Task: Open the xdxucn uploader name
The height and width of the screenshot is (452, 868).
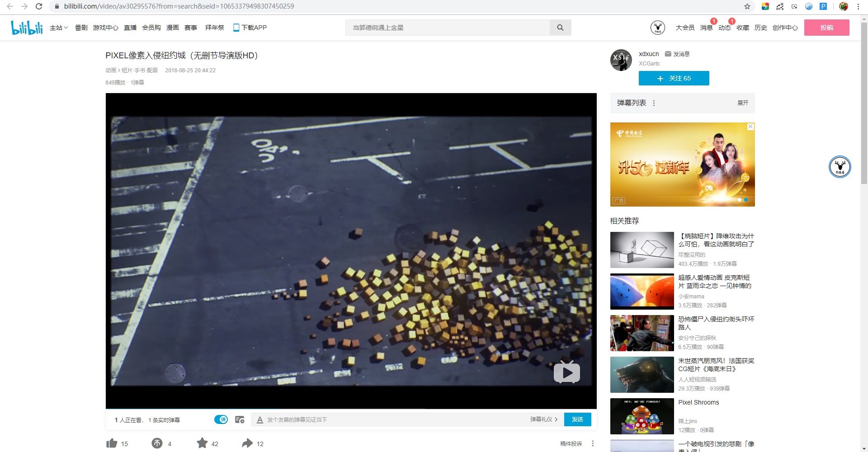Action: coord(649,54)
